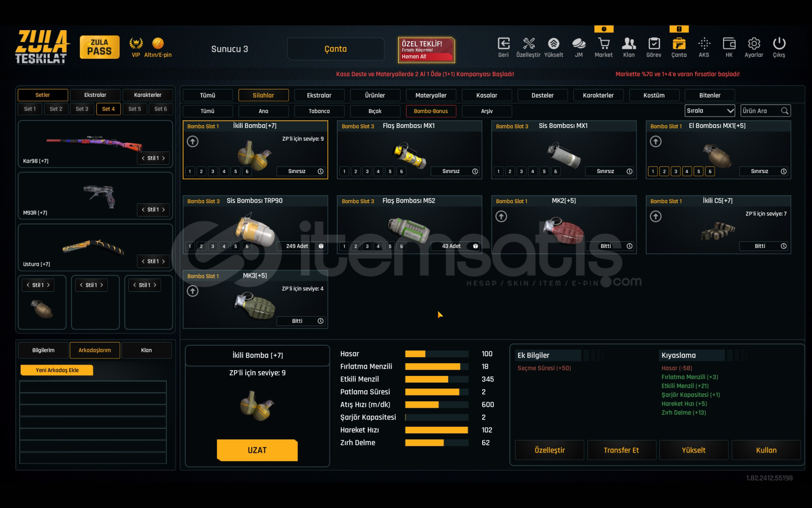Click previous style chevron above the grenade slot
The width and height of the screenshot is (812, 508).
(x=28, y=285)
